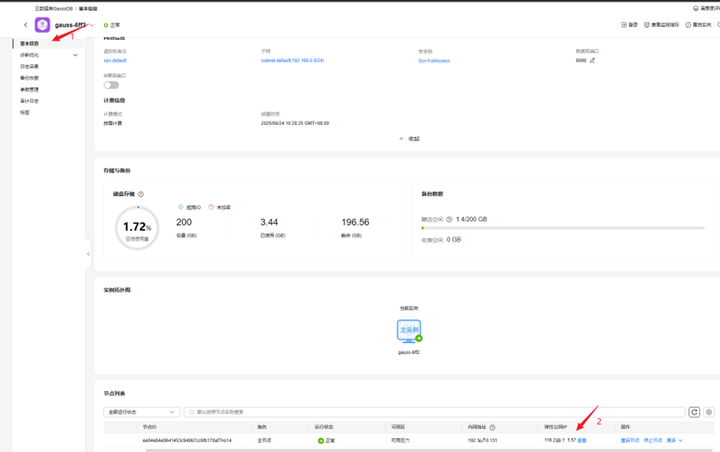Expand the 更多 actions dropdown
The height and width of the screenshot is (452, 720).
pos(675,441)
